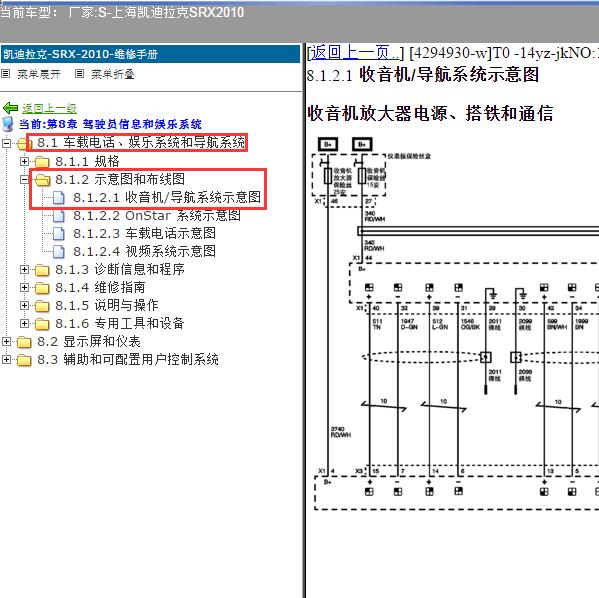Click the wiring diagram image
The image size is (599, 598).
[455, 324]
